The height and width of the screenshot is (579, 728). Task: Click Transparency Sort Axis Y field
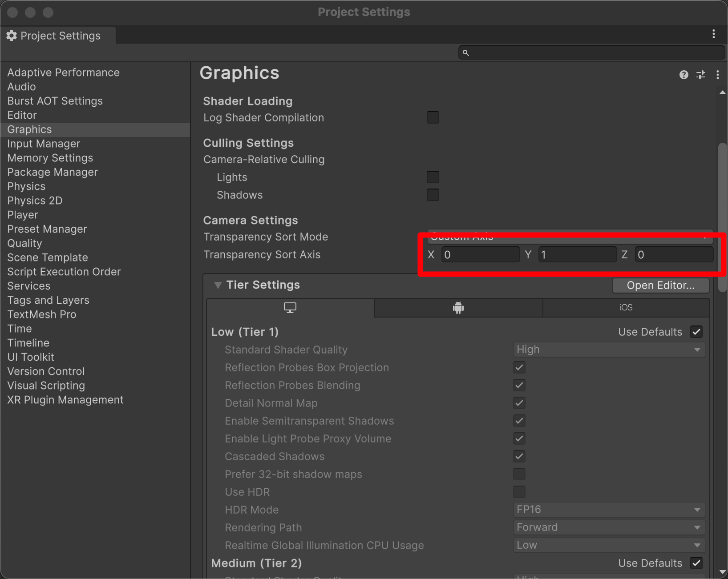point(578,255)
